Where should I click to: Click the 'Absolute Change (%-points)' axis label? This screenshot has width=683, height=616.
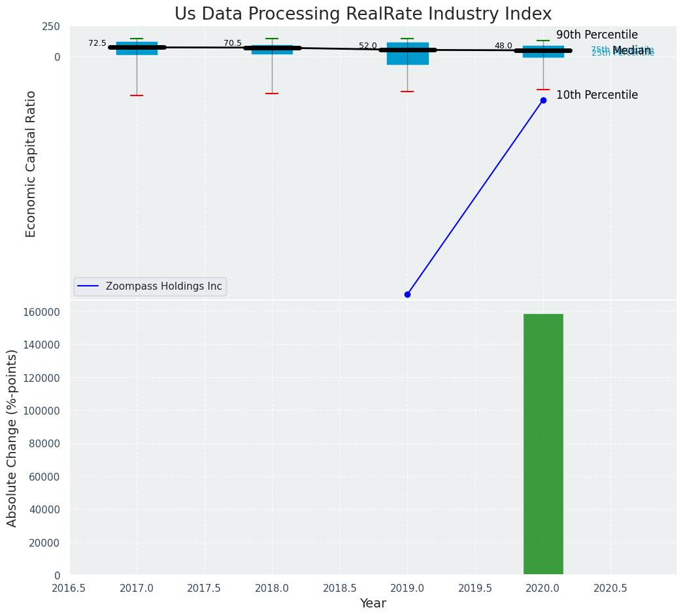tap(12, 437)
